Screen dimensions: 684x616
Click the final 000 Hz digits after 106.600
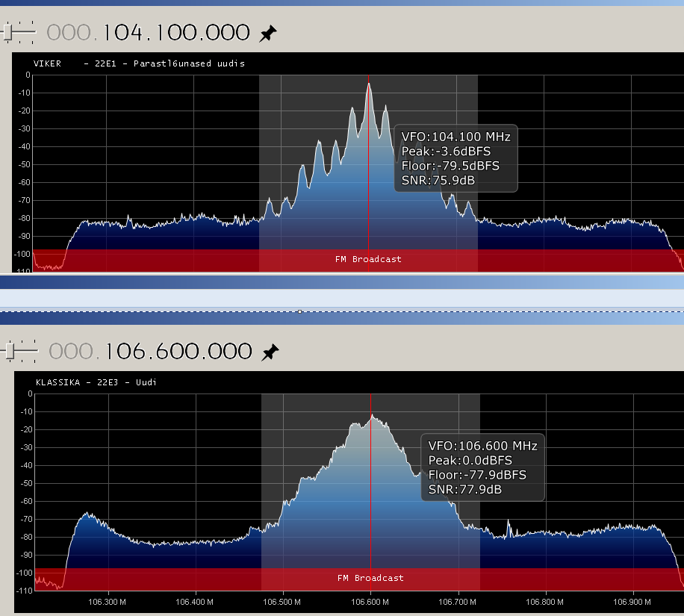point(228,351)
